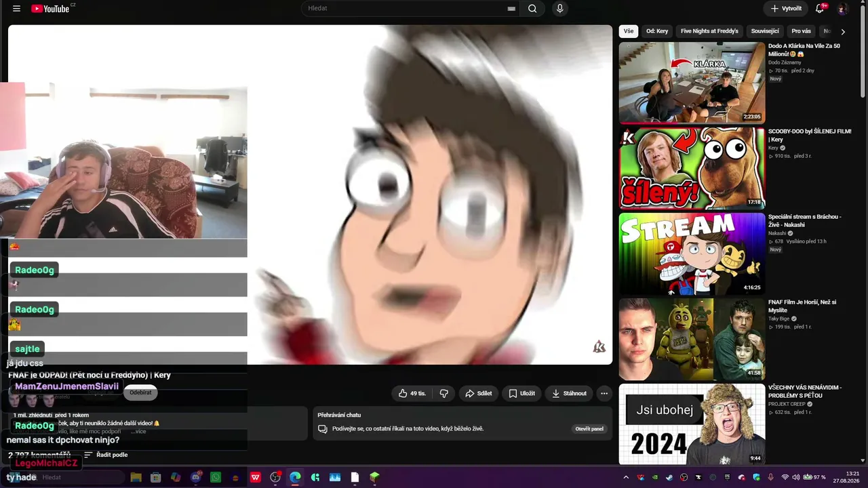Open the Řadit podle sort dropdown
The height and width of the screenshot is (488, 868).
coord(106,455)
